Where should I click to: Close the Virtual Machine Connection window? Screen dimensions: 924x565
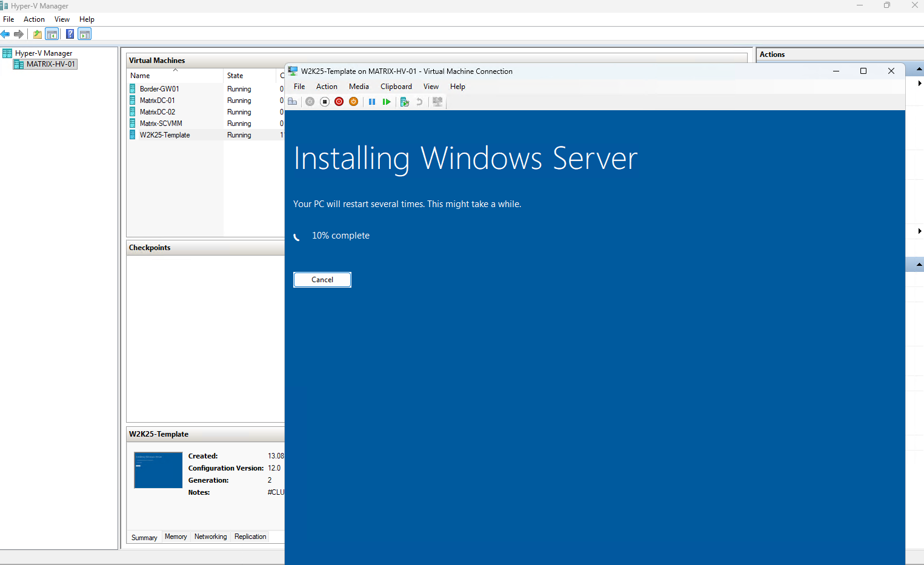891,71
